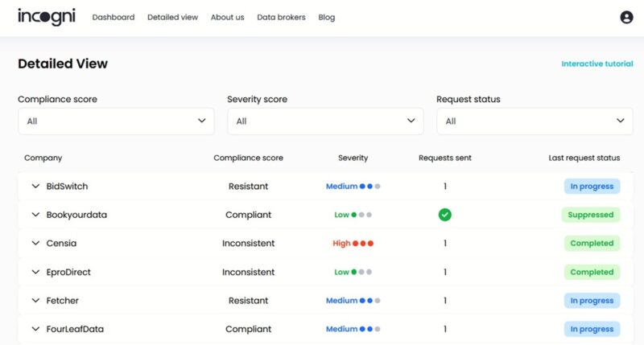
Task: Click the Medium severity indicator for Fetcher
Action: click(353, 300)
